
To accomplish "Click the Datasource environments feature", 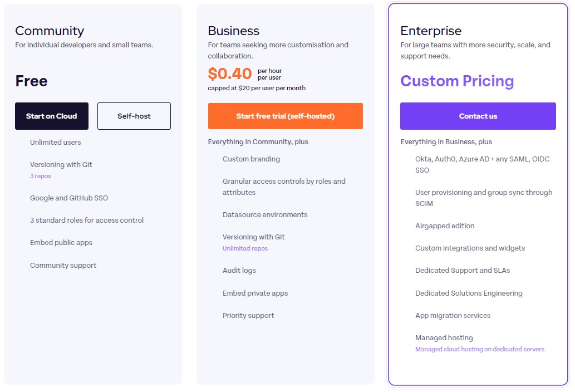I will (x=265, y=214).
